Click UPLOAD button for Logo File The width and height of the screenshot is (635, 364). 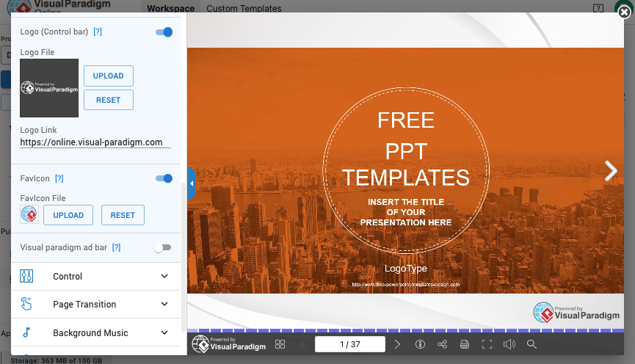(x=108, y=76)
